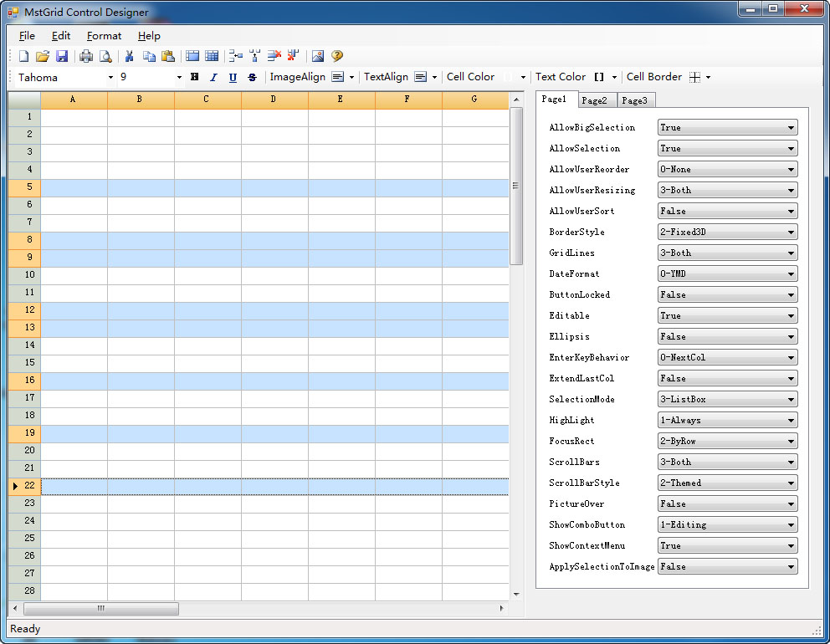Expand the AllowUserSort dropdown
Image resolution: width=830 pixels, height=644 pixels.
pos(791,212)
